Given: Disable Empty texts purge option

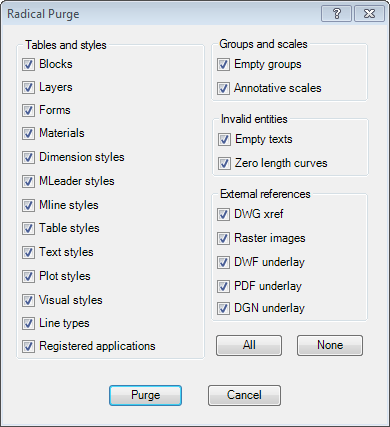Looking at the screenshot, I should [224, 139].
